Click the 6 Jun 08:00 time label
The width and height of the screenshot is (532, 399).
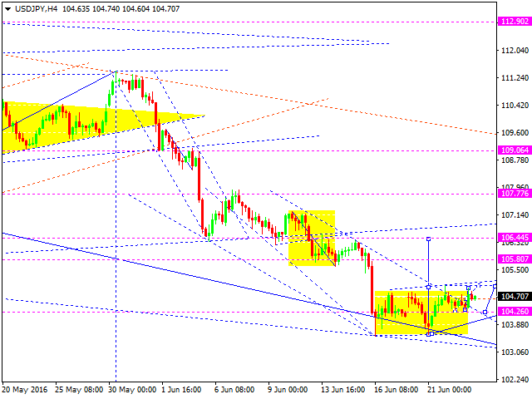point(234,390)
